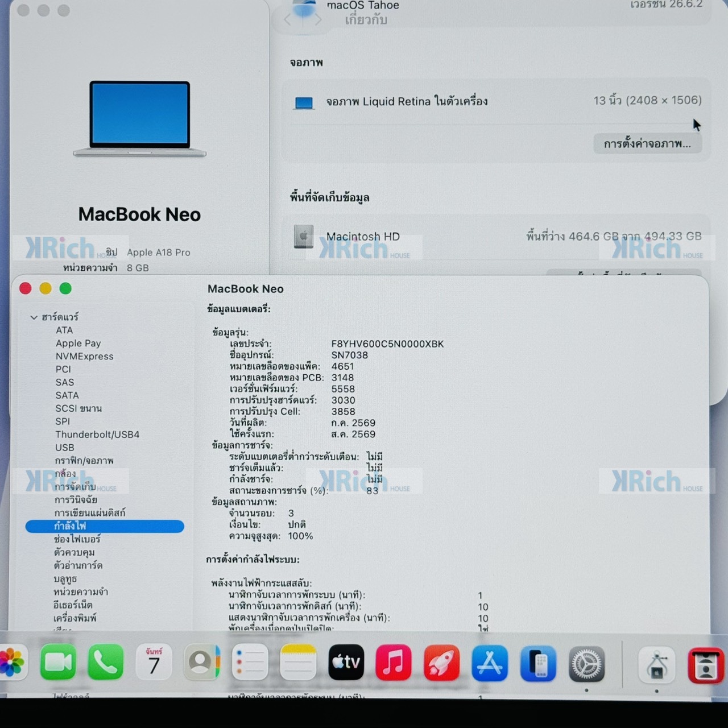Select ตัวควบคุม controller item
This screenshot has height=728, width=728.
pos(75,552)
